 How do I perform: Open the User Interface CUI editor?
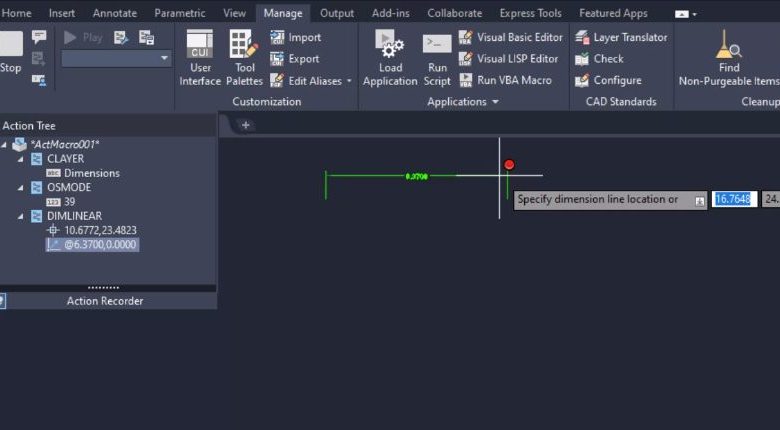[x=200, y=58]
